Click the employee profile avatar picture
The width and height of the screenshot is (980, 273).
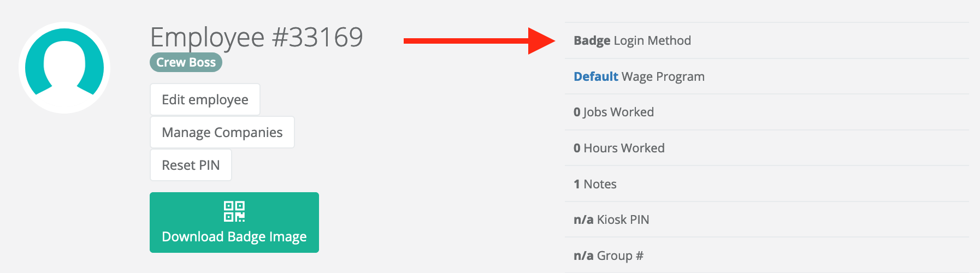64,68
